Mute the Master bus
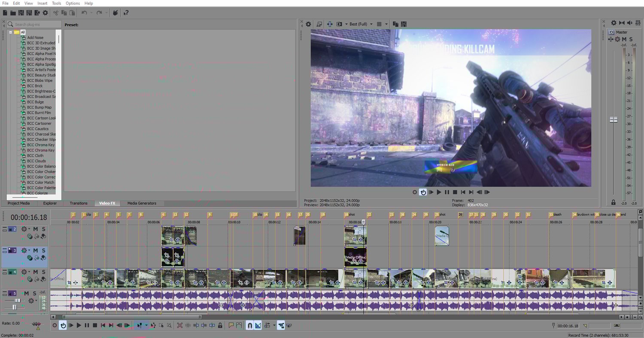644x338 pixels. point(624,39)
